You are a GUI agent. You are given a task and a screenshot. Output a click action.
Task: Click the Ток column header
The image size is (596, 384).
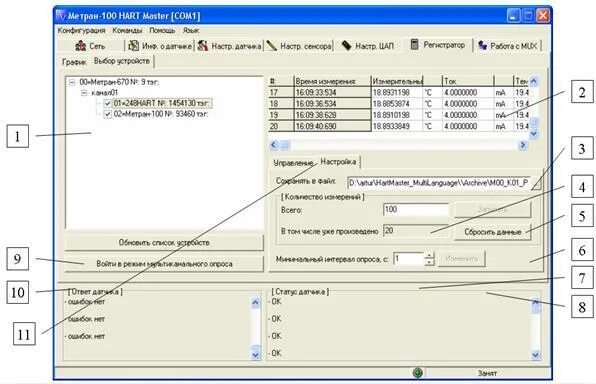point(468,81)
